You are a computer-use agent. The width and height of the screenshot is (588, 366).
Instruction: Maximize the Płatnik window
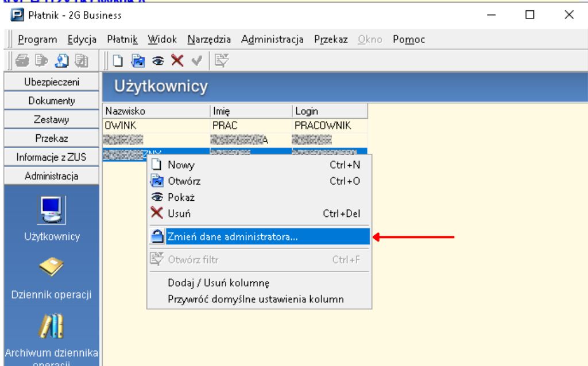pos(530,15)
